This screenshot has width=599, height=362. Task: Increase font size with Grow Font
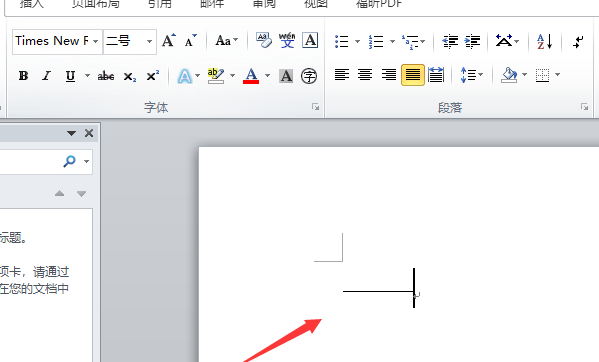pyautogui.click(x=168, y=40)
